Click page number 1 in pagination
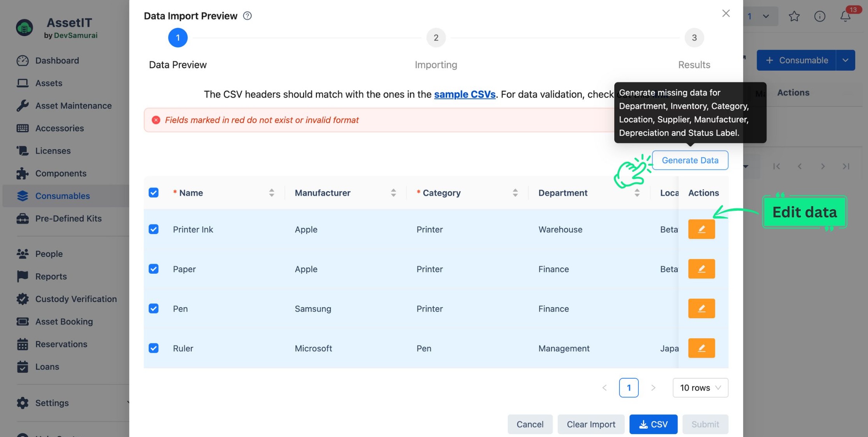The image size is (868, 437). (628, 388)
